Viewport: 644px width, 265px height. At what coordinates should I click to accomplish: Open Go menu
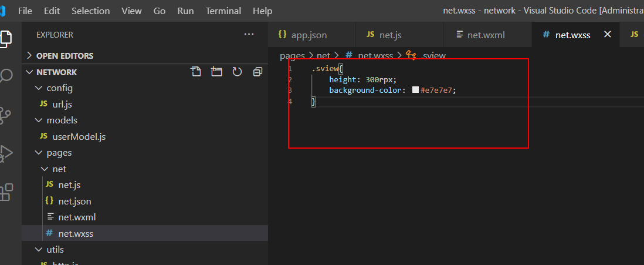pyautogui.click(x=160, y=11)
